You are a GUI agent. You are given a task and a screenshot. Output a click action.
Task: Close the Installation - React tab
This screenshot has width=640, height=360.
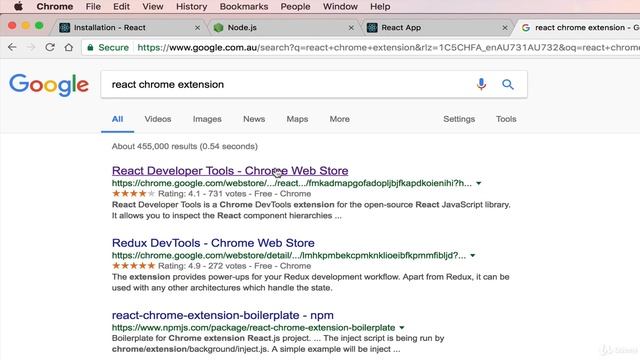pos(198,28)
